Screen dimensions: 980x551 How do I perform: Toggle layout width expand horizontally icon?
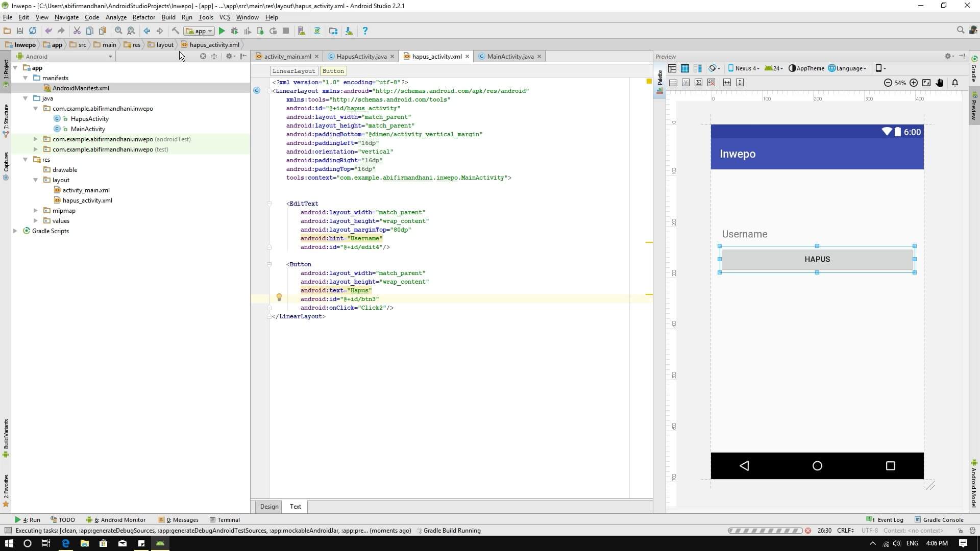(727, 83)
